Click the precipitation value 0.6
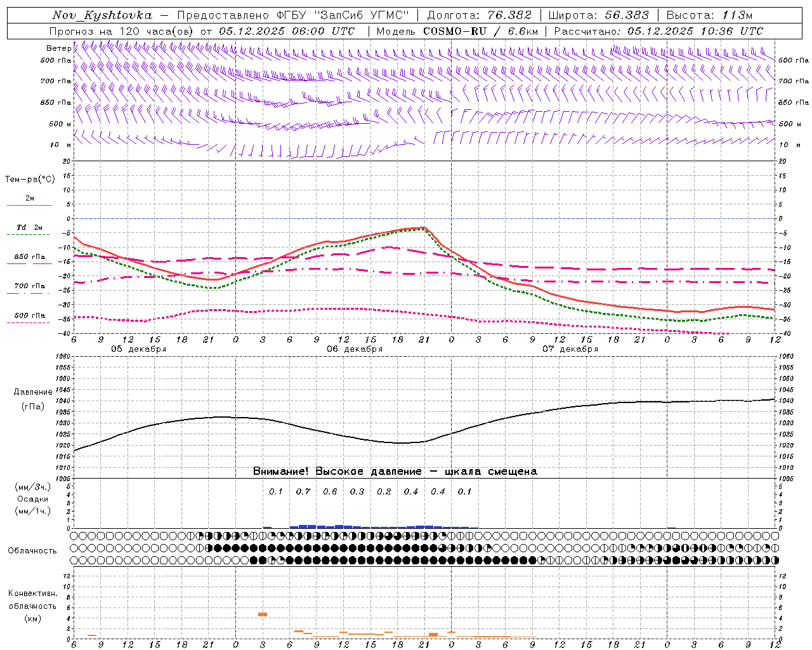Image resolution: width=812 pixels, height=650 pixels. tap(330, 491)
